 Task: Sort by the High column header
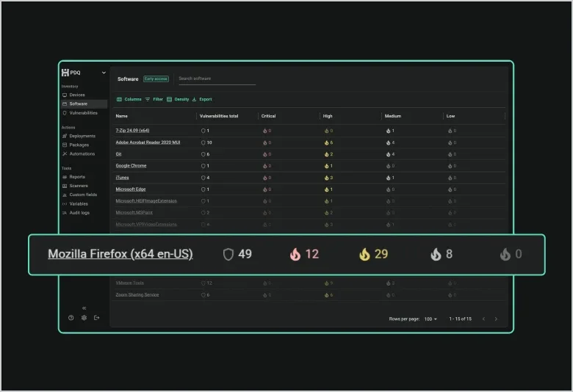[328, 116]
